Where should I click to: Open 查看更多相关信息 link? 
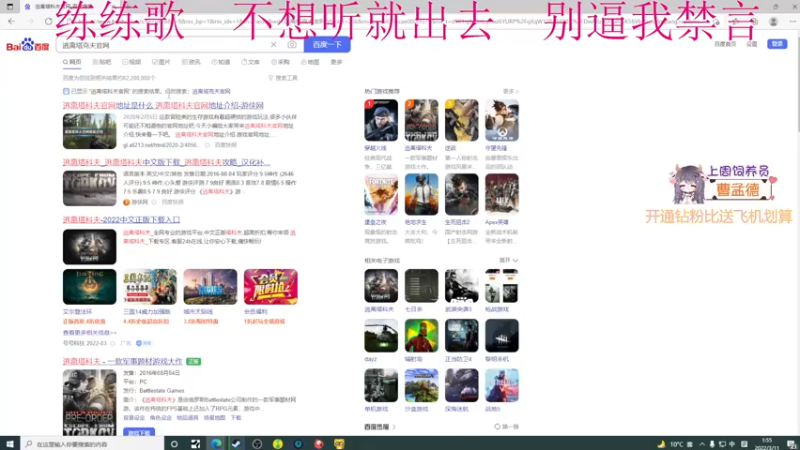coord(90,333)
